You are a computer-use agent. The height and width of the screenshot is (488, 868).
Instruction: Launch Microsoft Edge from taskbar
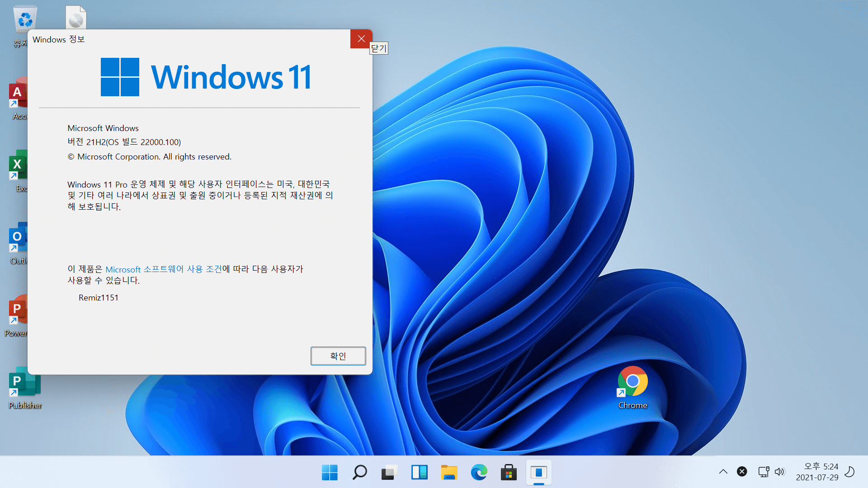pyautogui.click(x=479, y=473)
